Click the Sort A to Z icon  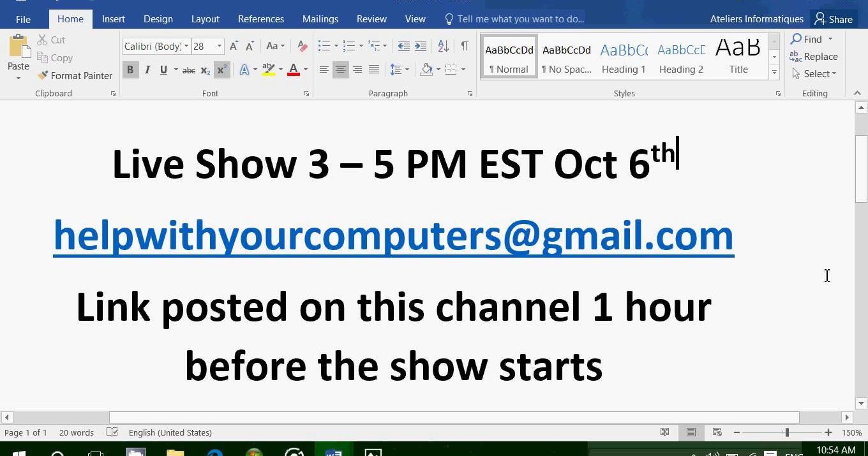443,46
